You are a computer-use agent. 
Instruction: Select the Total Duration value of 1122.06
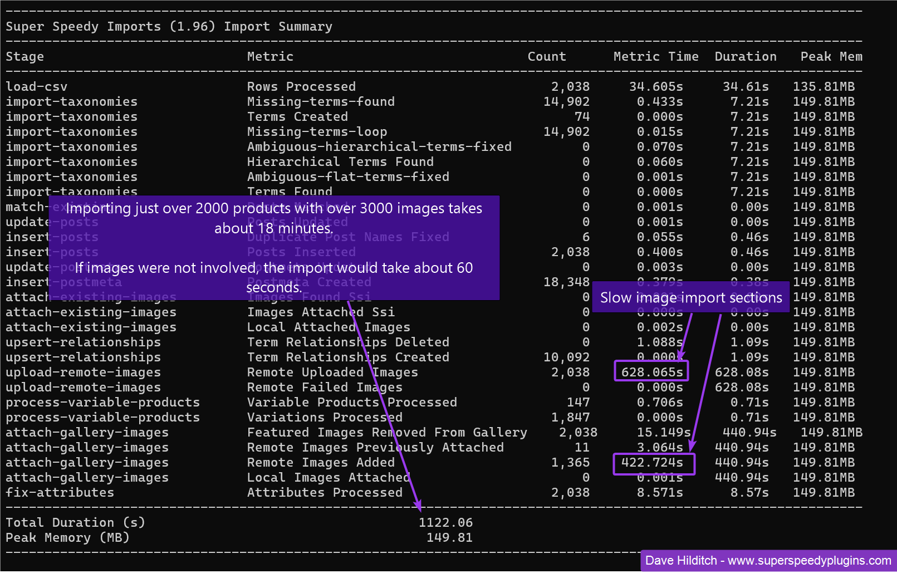click(x=445, y=522)
